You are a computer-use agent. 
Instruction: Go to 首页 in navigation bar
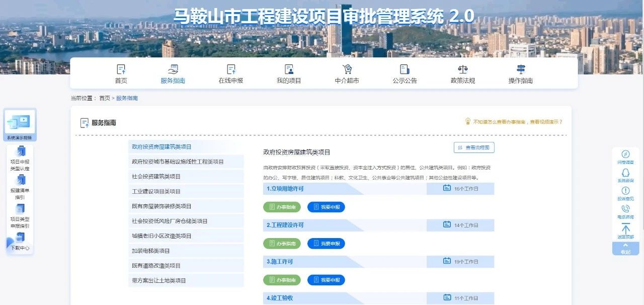click(x=121, y=74)
